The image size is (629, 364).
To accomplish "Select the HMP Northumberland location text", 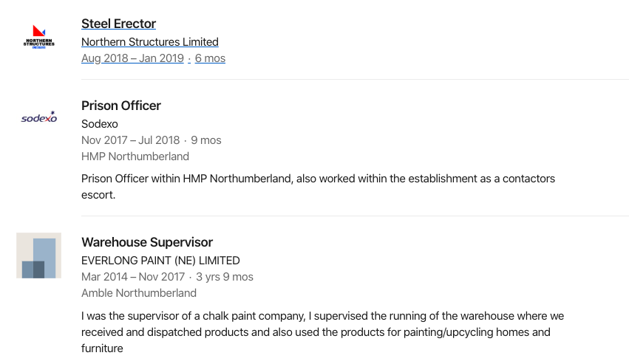I will click(135, 157).
